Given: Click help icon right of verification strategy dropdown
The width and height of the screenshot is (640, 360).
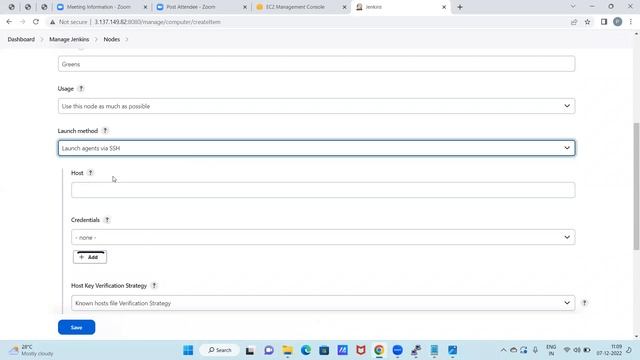Looking at the screenshot, I should pos(584,303).
